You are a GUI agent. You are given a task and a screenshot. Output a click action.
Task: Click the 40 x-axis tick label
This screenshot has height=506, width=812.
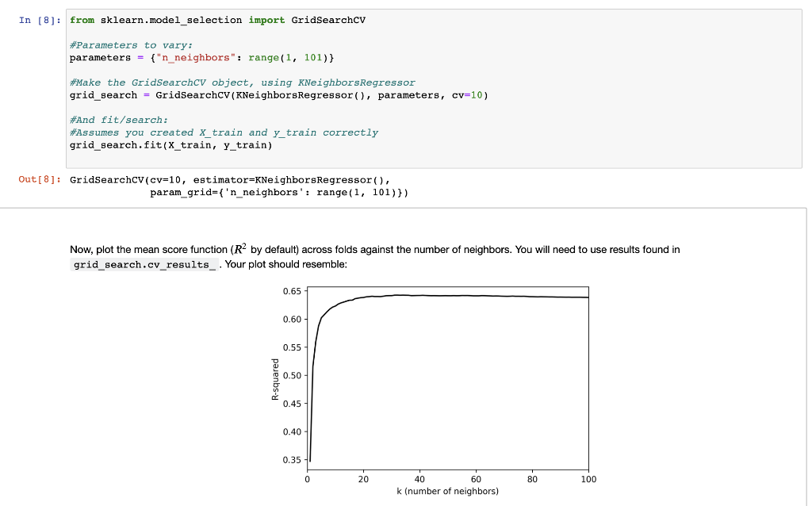419,480
